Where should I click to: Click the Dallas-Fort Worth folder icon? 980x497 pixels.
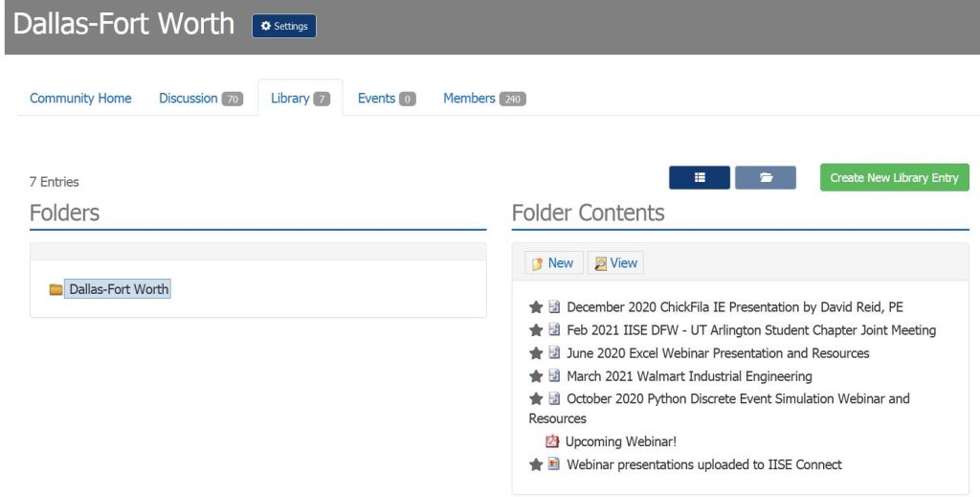(x=56, y=290)
